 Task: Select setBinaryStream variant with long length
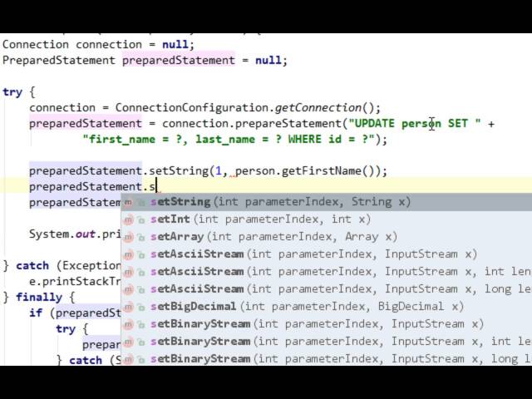(327, 358)
